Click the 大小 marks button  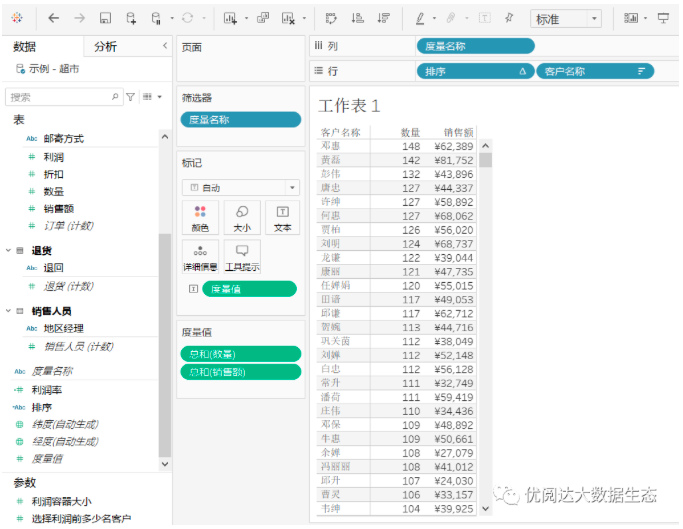pyautogui.click(x=242, y=217)
